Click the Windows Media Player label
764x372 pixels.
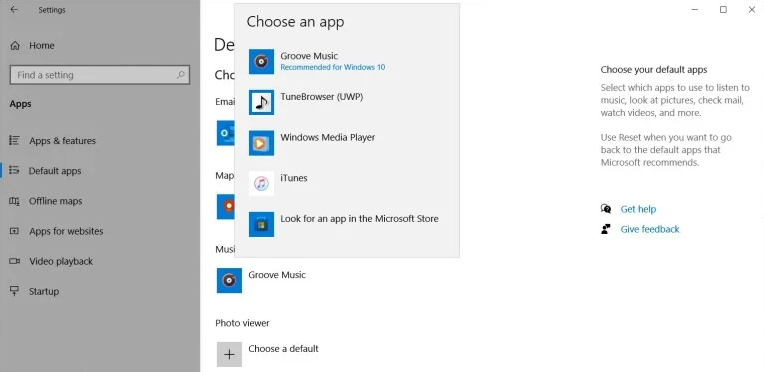[x=327, y=137]
